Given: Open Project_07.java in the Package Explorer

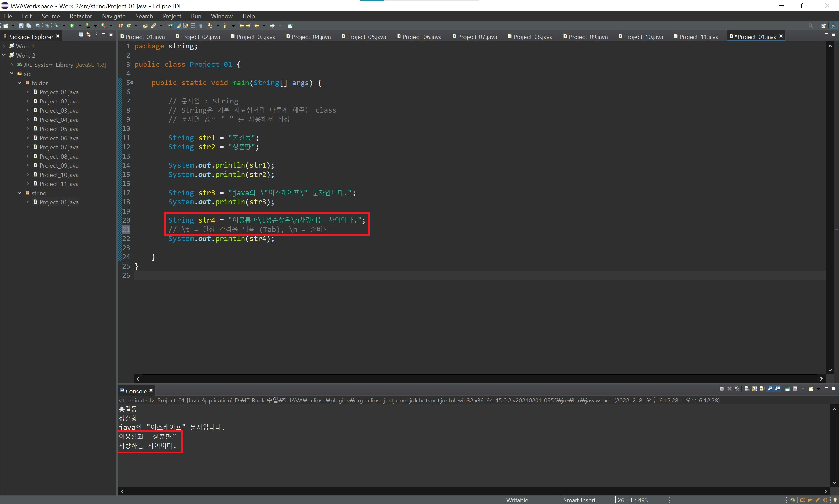Looking at the screenshot, I should click(59, 147).
